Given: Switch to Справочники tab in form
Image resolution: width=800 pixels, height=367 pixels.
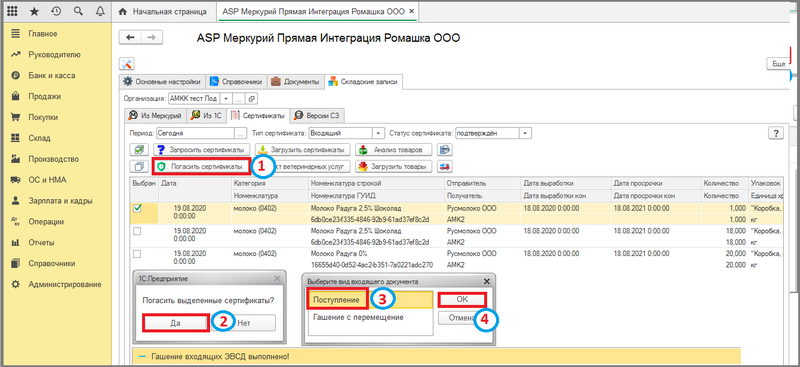Looking at the screenshot, I should pos(236,81).
